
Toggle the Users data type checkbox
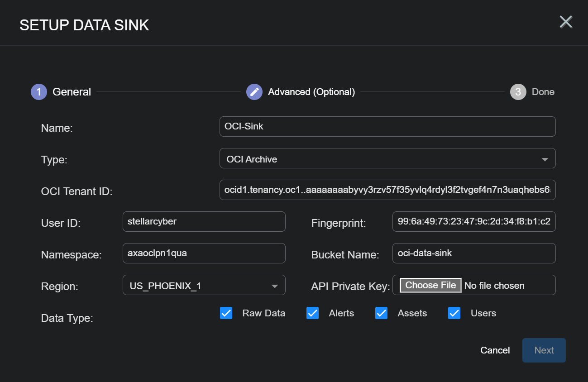[x=454, y=313]
